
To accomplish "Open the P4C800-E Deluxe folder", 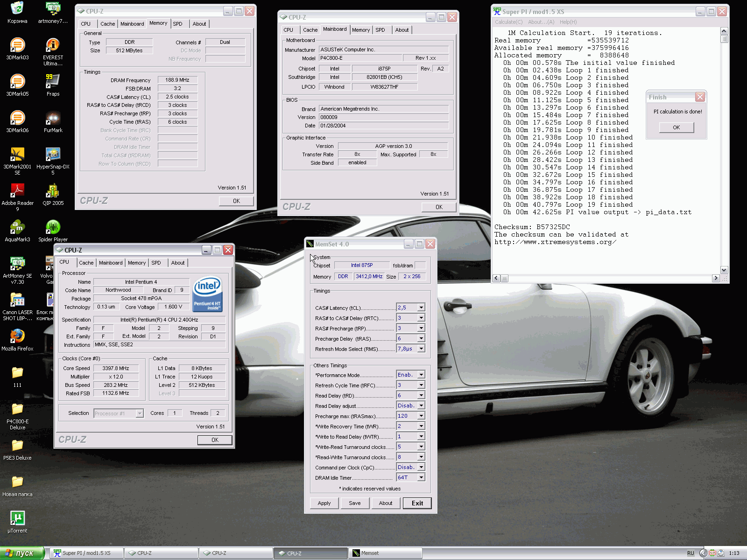I will (x=17, y=416).
